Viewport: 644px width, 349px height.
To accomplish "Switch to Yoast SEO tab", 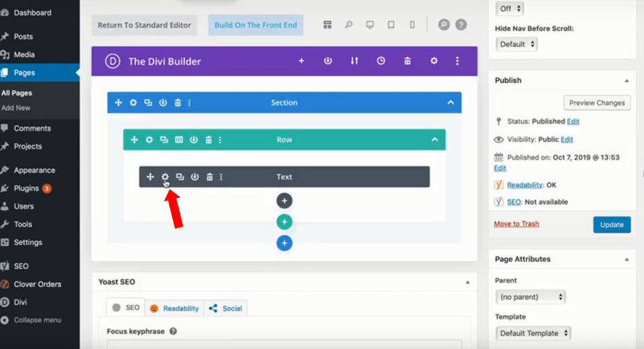I will (x=126, y=308).
